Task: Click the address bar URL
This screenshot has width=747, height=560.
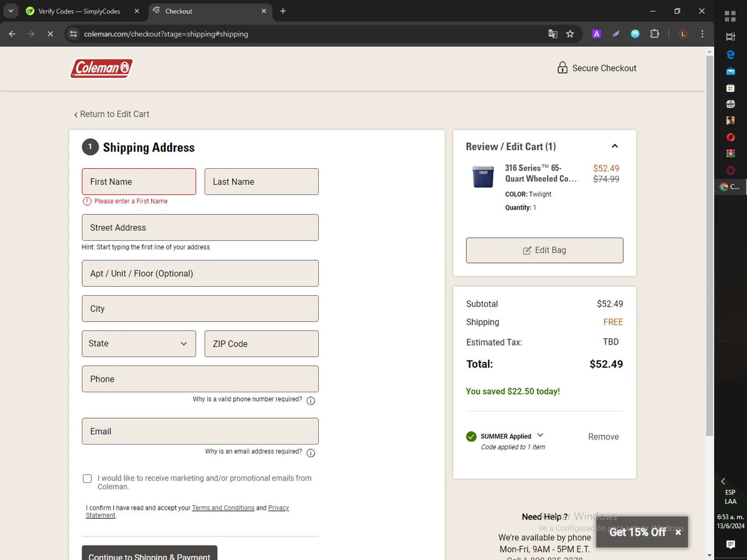Action: pos(166,34)
